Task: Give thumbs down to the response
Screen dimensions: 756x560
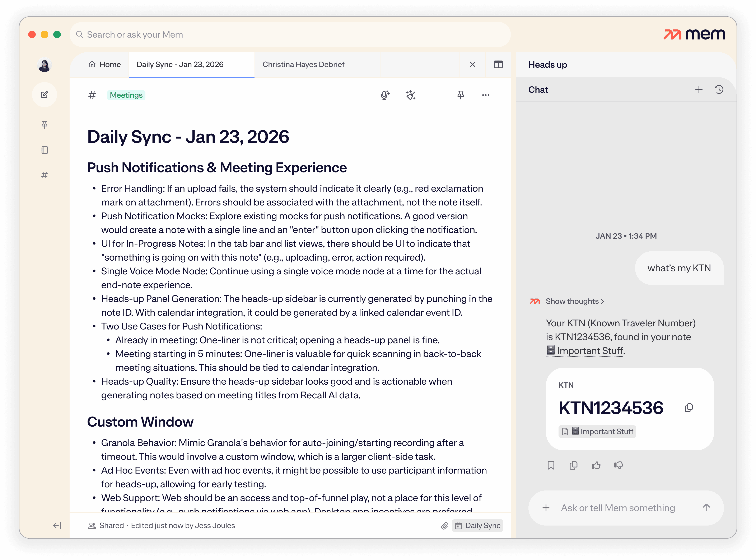Action: 619,465
